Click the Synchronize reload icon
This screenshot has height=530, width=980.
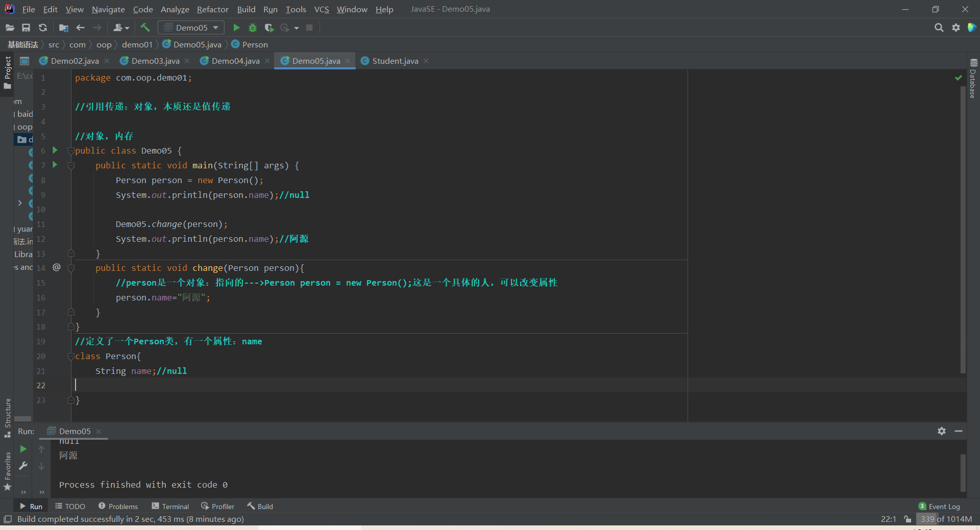click(43, 28)
